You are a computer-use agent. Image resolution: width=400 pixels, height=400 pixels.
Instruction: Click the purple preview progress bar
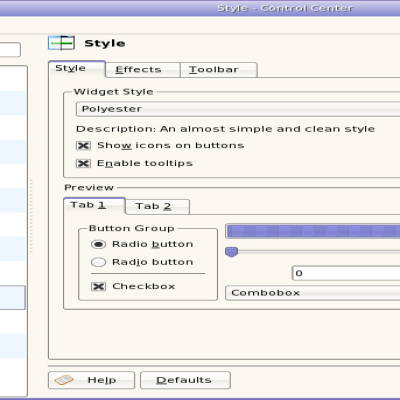[x=313, y=231]
